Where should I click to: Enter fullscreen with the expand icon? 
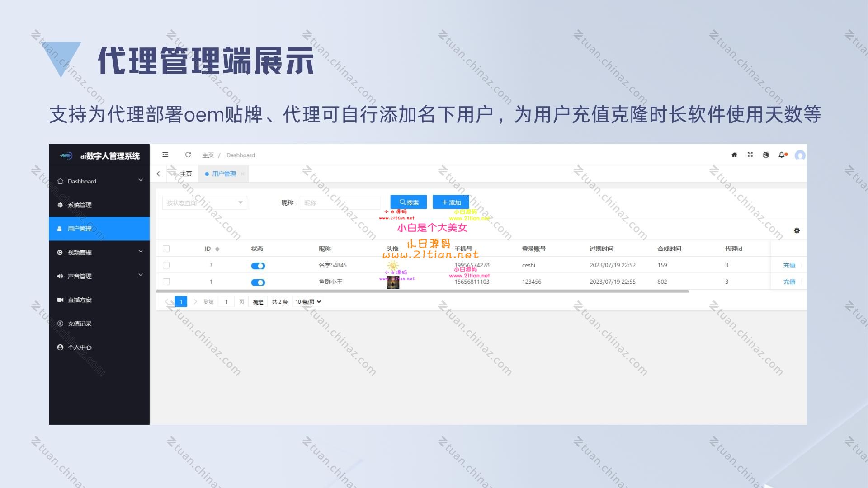pyautogui.click(x=750, y=155)
